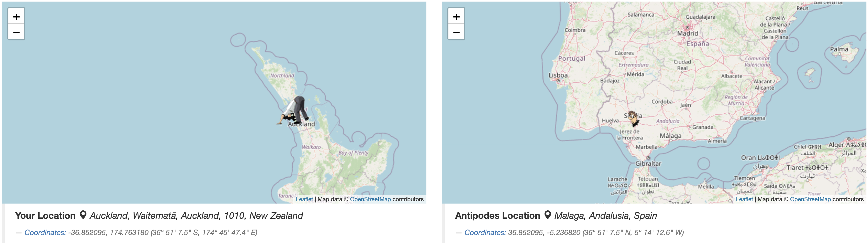Screen dimensions: 868x245
Task: Click the Madrid label on the map
Action: pos(688,33)
